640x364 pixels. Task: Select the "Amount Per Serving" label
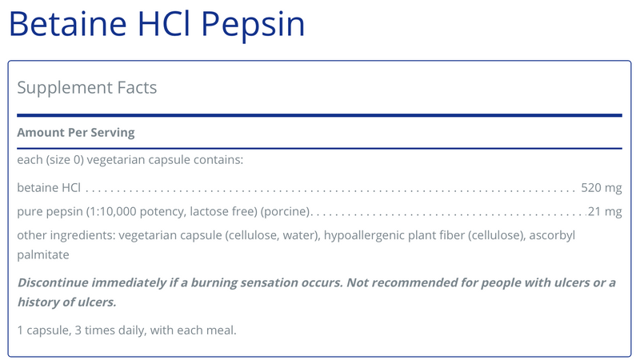(76, 132)
